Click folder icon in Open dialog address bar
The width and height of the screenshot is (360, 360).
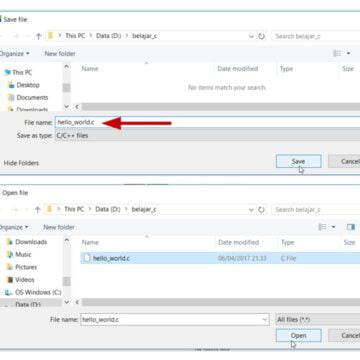(50, 209)
